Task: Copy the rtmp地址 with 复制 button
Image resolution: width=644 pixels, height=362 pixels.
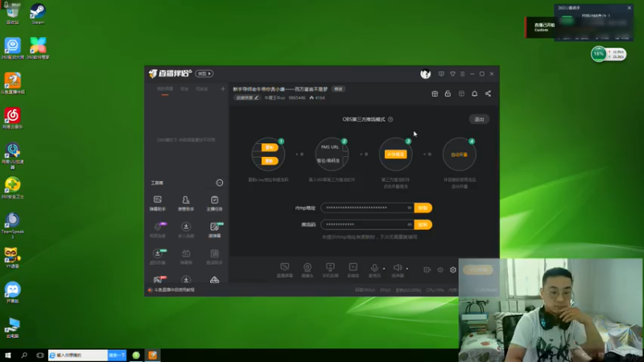Action: pyautogui.click(x=423, y=208)
